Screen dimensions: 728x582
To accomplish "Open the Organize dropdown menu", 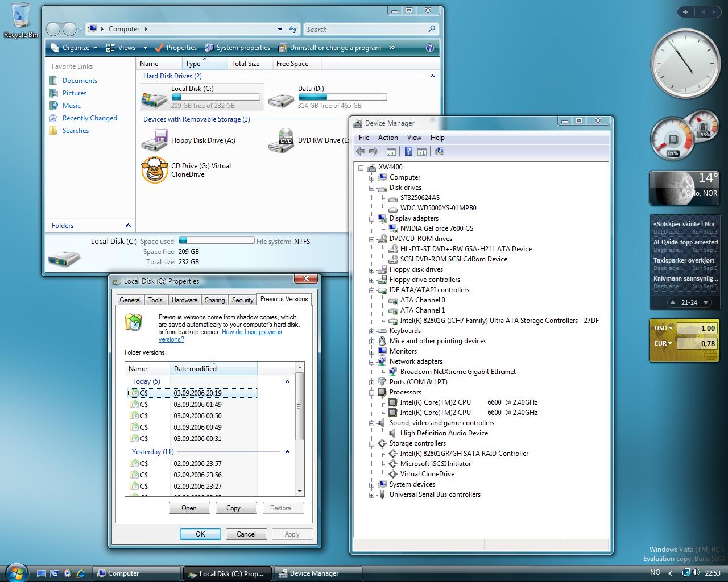I will tap(74, 48).
